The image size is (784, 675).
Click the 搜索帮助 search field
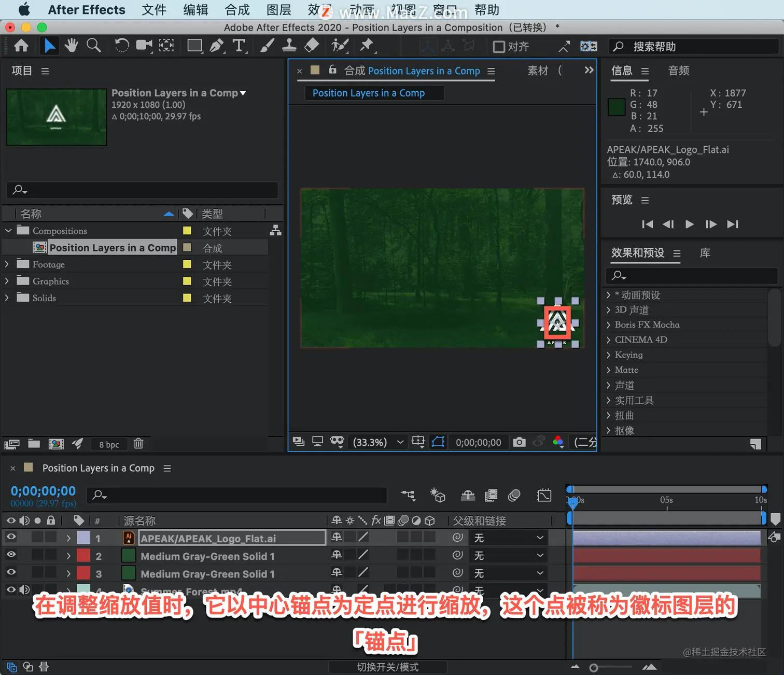click(x=695, y=47)
